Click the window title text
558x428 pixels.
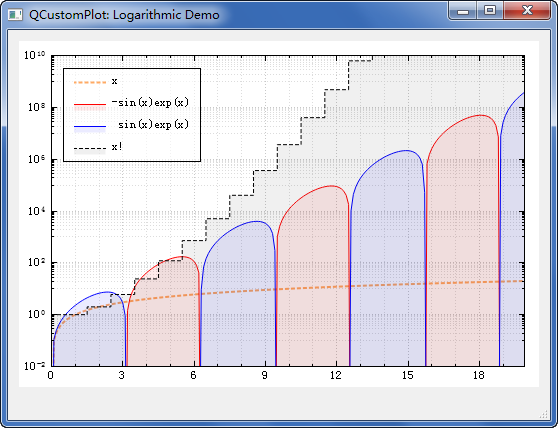(x=124, y=15)
